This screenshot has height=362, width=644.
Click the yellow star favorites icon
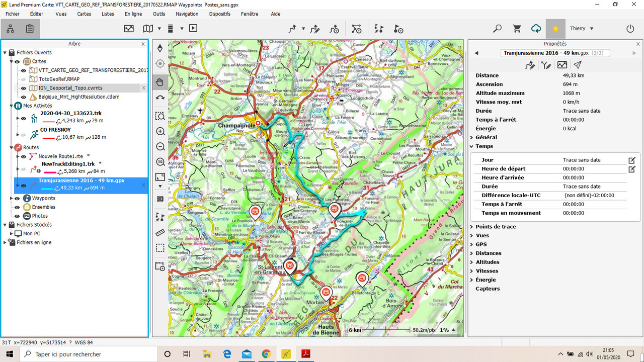[555, 29]
